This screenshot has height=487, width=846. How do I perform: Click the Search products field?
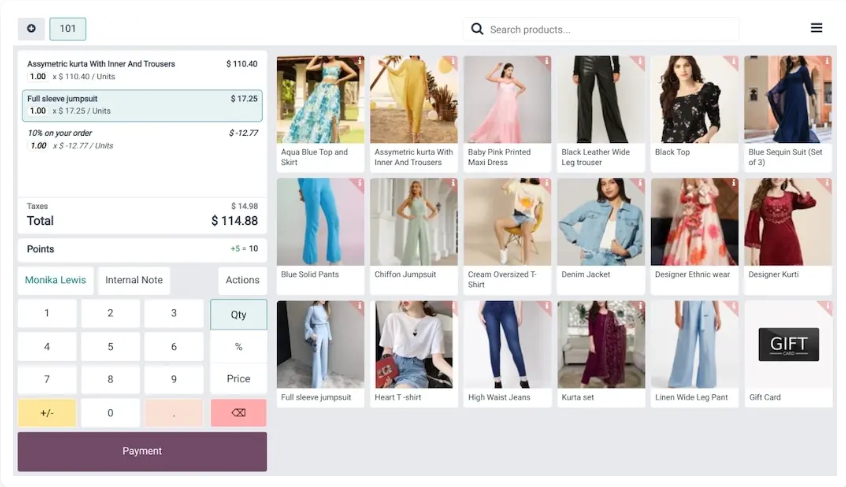pos(610,29)
